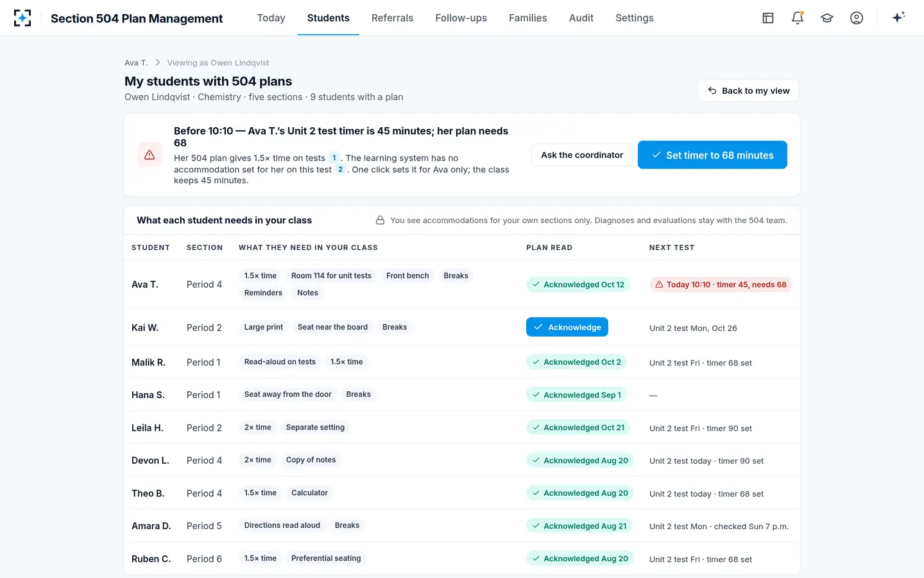Navigate to the Audit tab
924x578 pixels.
581,18
